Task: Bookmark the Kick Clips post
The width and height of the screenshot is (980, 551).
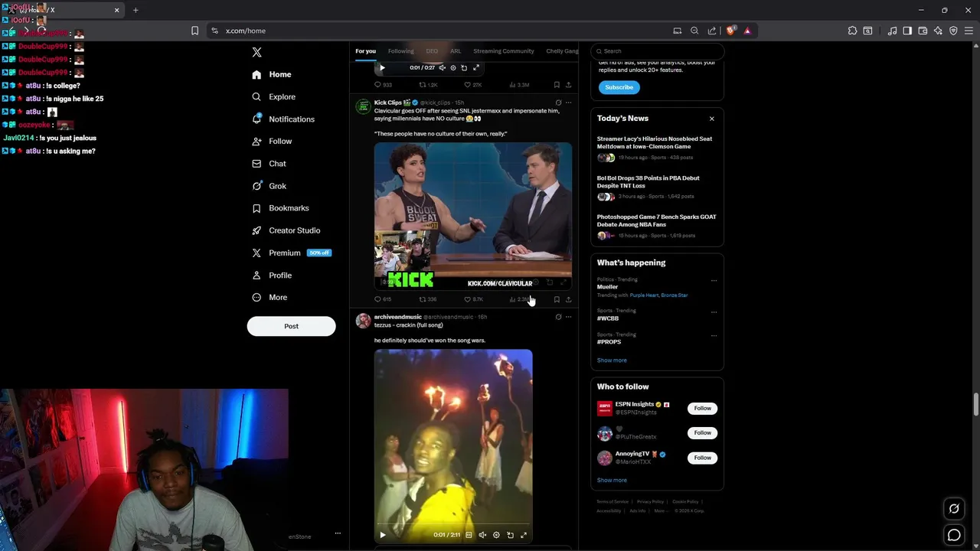Action: tap(557, 299)
